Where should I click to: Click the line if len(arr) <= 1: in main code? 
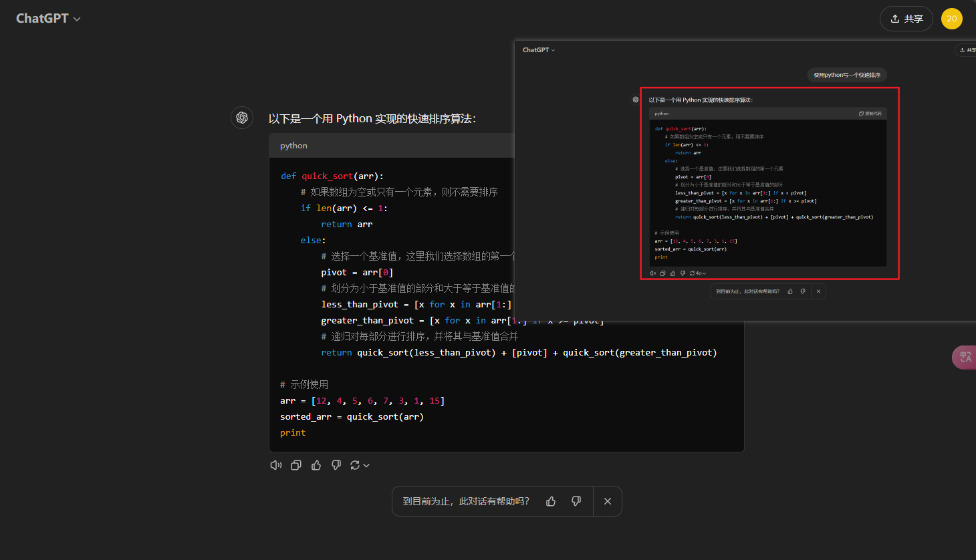[x=344, y=208]
